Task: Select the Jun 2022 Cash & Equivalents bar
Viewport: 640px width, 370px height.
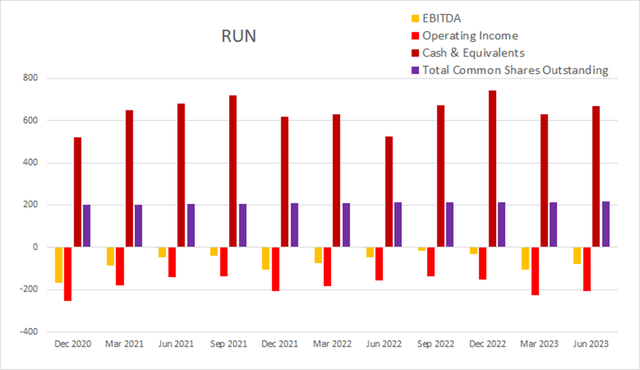Action: pos(389,192)
